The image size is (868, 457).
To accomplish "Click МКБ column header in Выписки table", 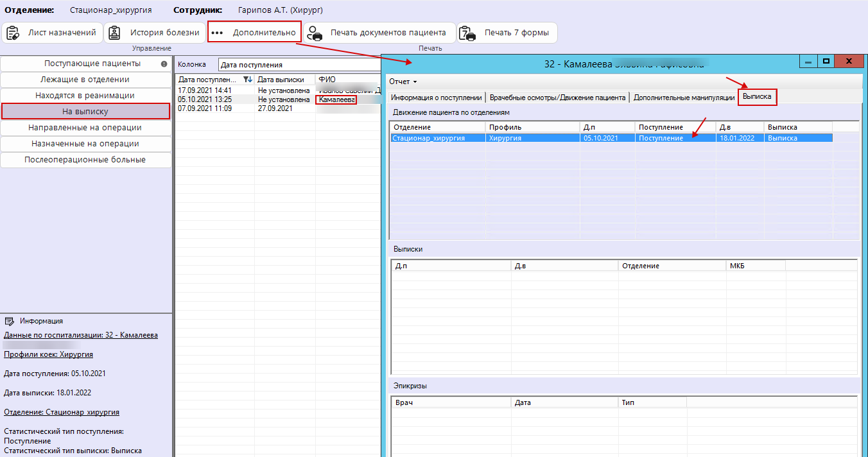I will [x=756, y=266].
